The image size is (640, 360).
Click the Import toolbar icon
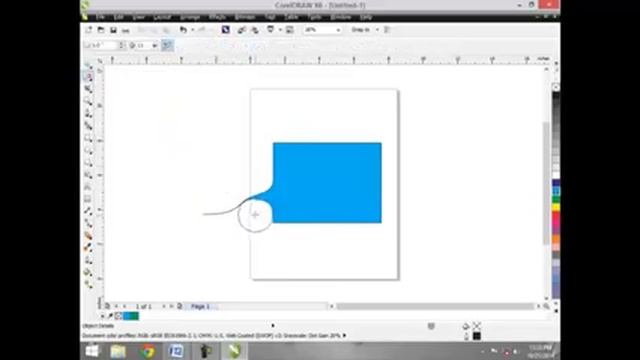[241, 30]
